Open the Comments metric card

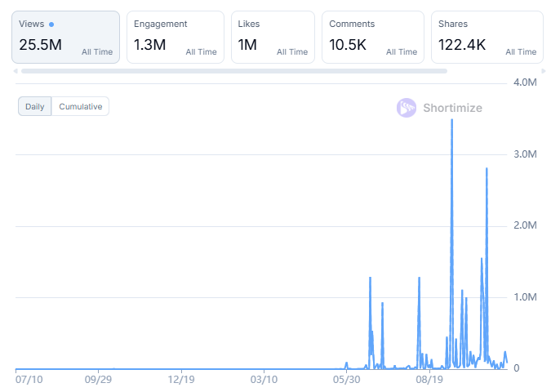coord(373,37)
